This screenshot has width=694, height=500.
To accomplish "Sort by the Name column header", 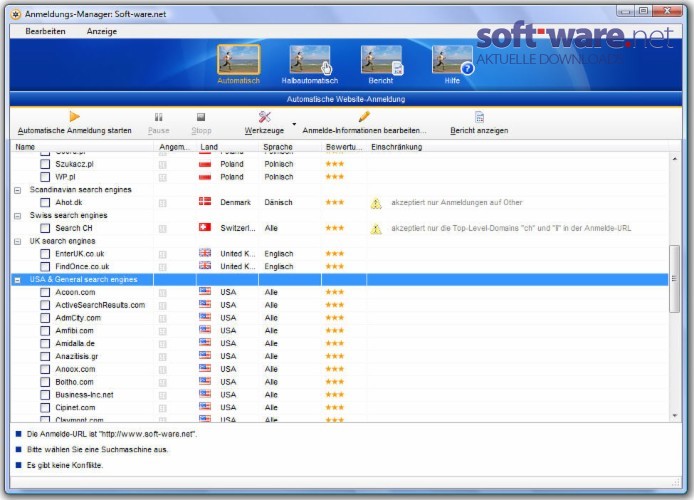I will coord(82,147).
